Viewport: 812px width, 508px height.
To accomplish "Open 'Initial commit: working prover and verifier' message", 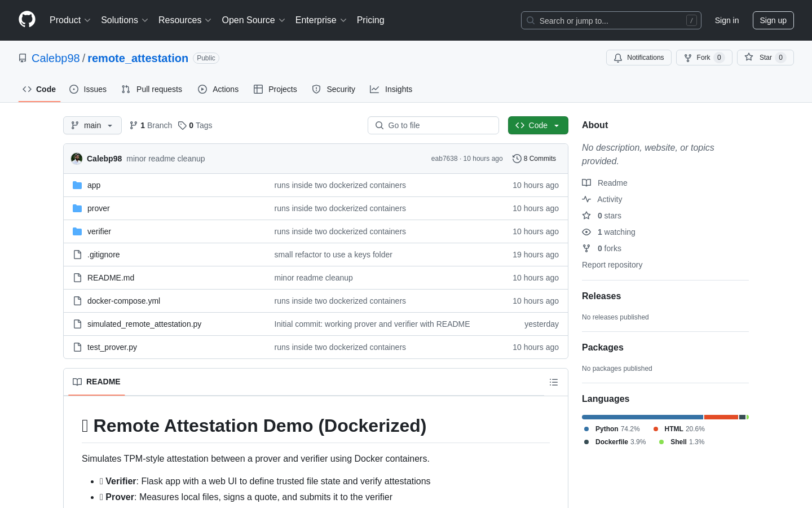I will pos(372,324).
